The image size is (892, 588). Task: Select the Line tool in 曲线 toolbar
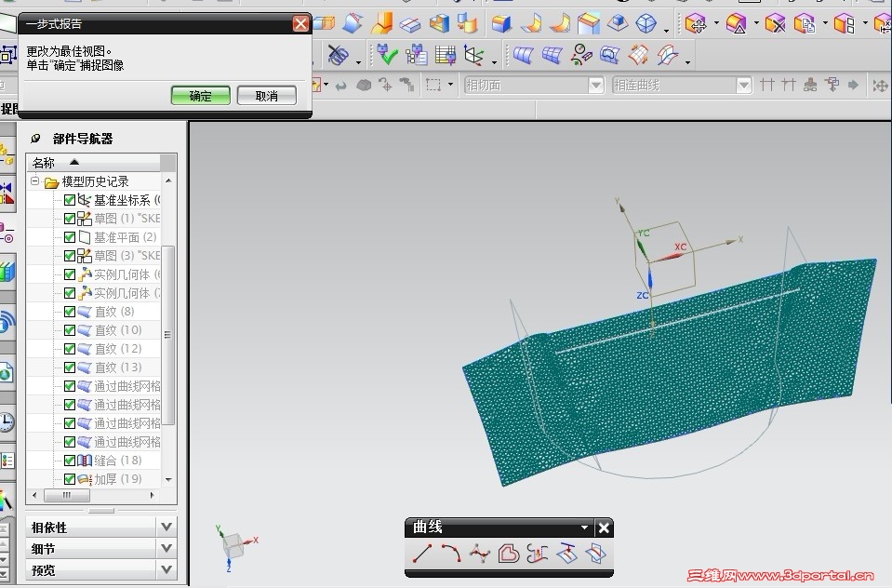click(421, 554)
